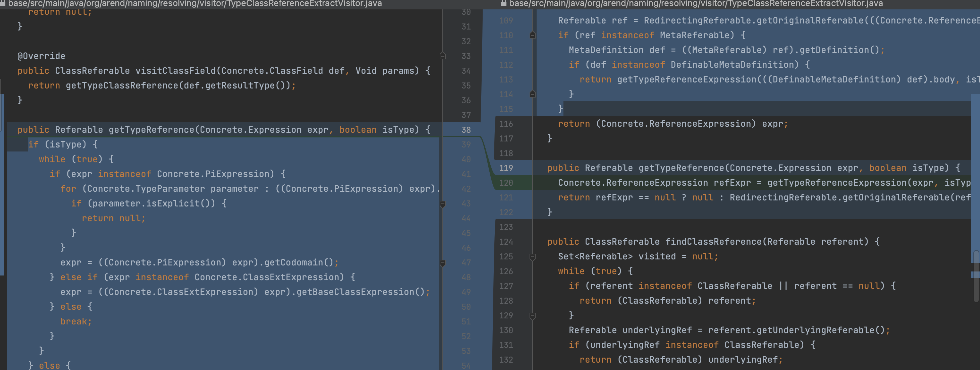This screenshot has height=370, width=980.
Task: Collapse fold marker at left line 33
Action: point(442,56)
